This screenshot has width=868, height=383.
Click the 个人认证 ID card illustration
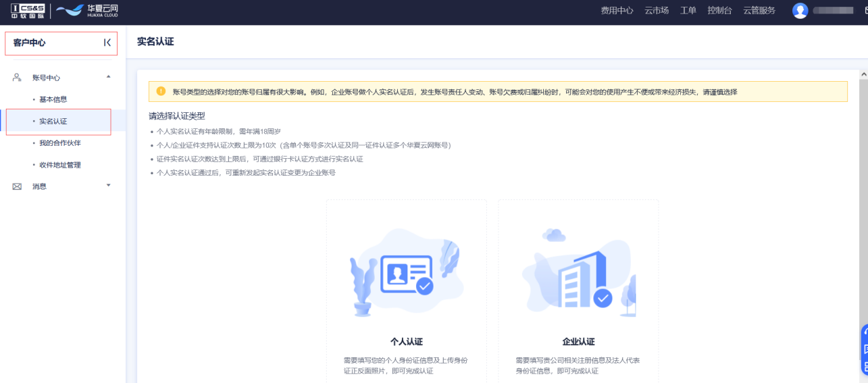click(405, 274)
